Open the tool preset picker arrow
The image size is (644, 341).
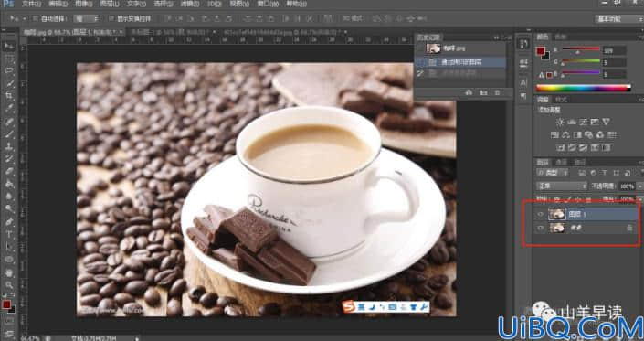click(x=25, y=18)
